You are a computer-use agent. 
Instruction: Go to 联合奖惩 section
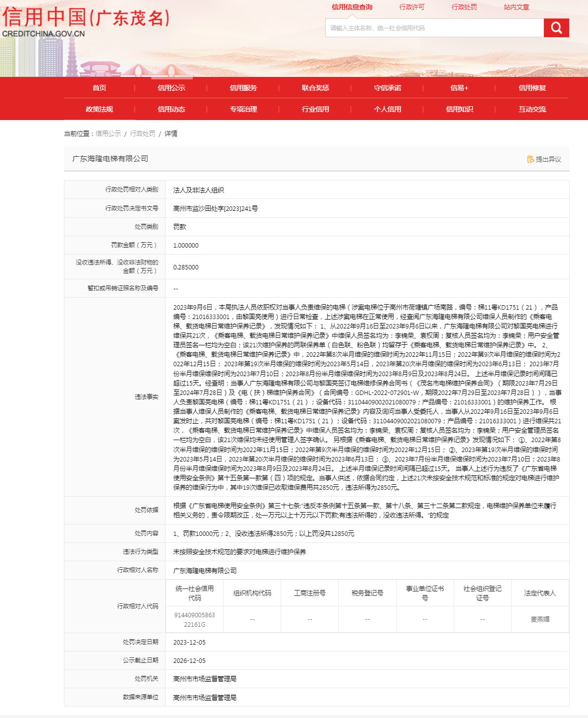315,88
